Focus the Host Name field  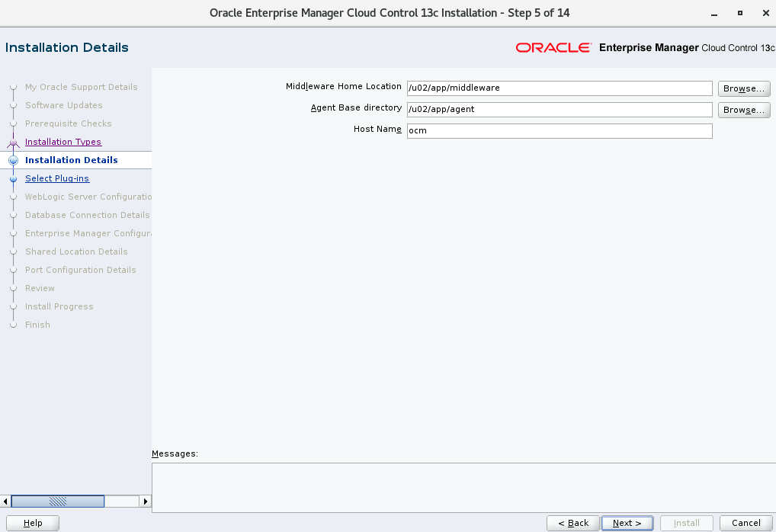pos(560,130)
